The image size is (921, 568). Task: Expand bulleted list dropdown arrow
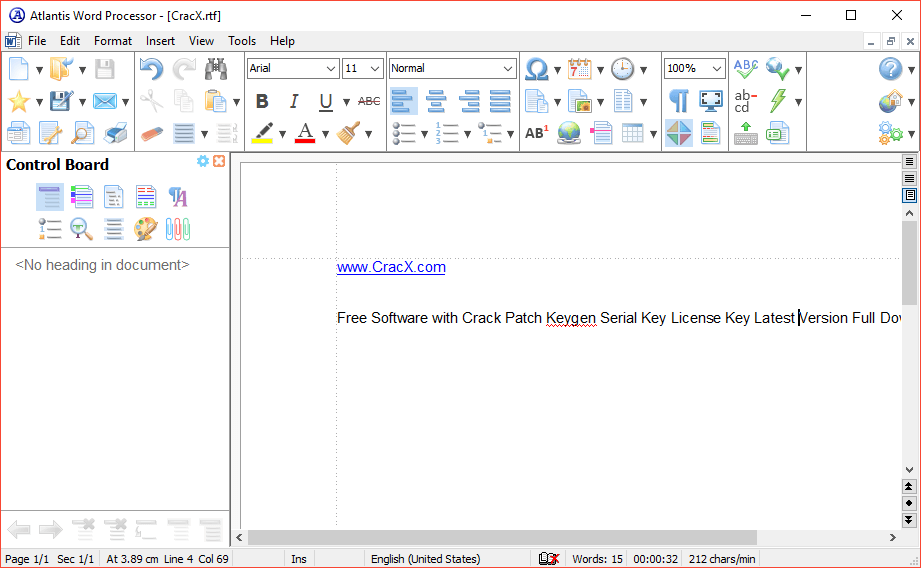point(424,135)
